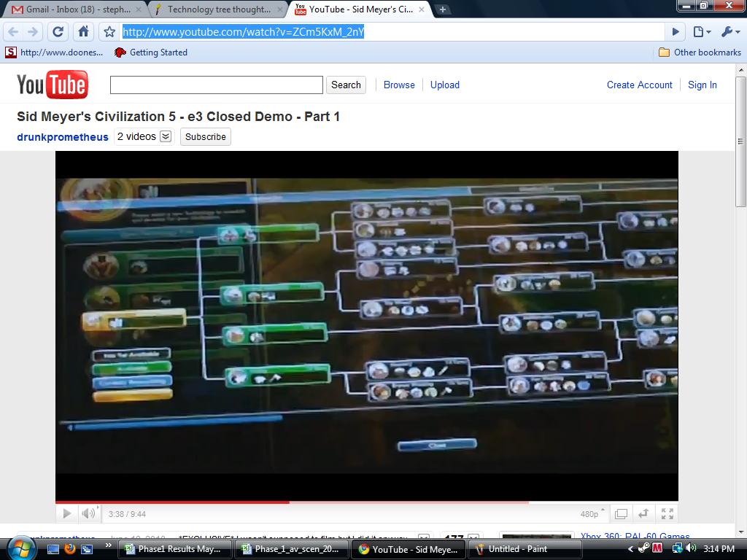The height and width of the screenshot is (560, 747).
Task: Enter fullscreen with the expand icon
Action: point(667,514)
